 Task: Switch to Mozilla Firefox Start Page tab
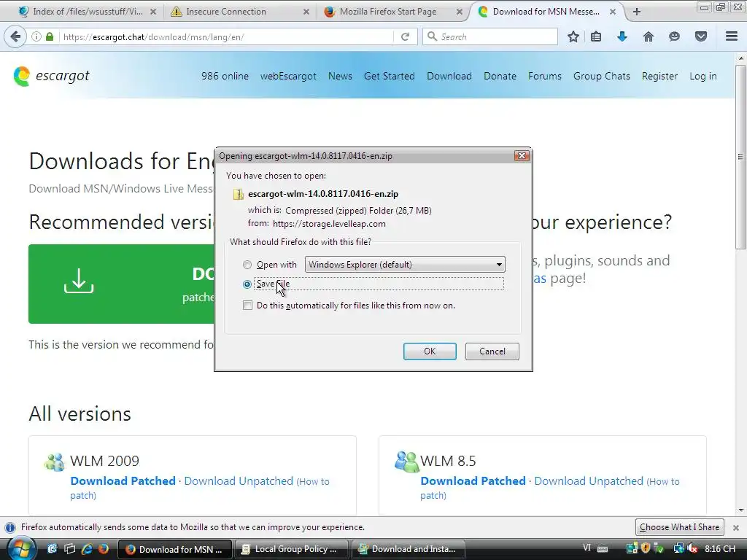(392, 12)
